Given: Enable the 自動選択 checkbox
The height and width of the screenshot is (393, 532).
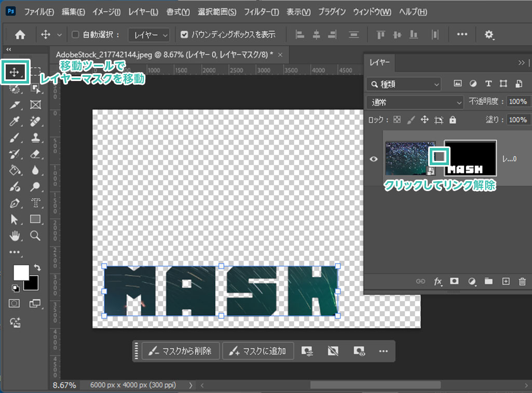Looking at the screenshot, I should pyautogui.click(x=75, y=34).
